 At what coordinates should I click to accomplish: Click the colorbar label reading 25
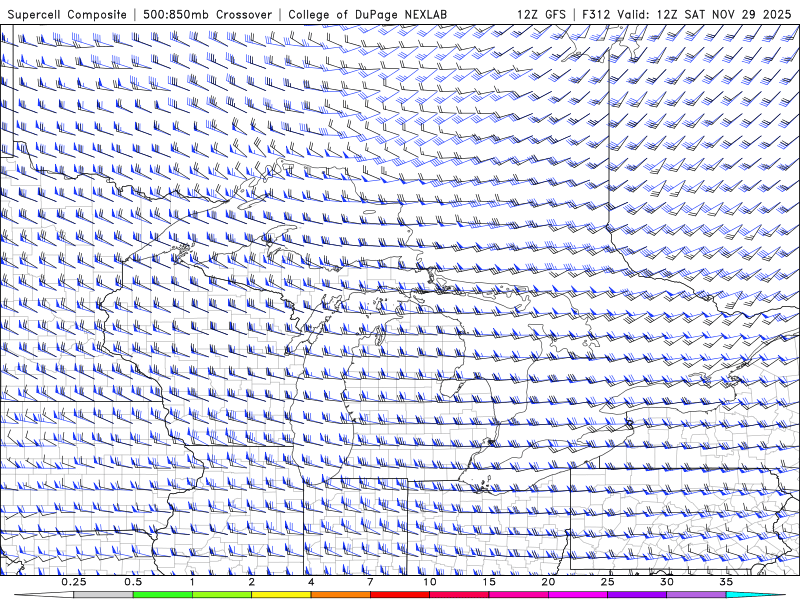[x=607, y=582]
